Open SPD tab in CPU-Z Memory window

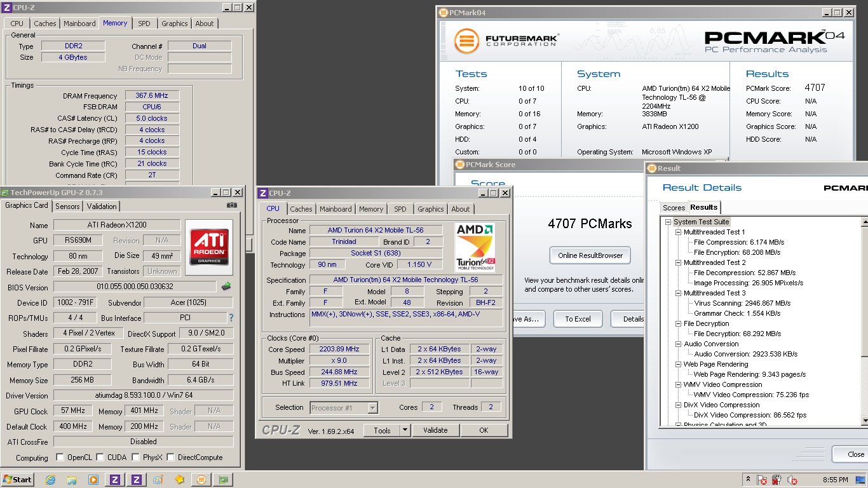(144, 24)
